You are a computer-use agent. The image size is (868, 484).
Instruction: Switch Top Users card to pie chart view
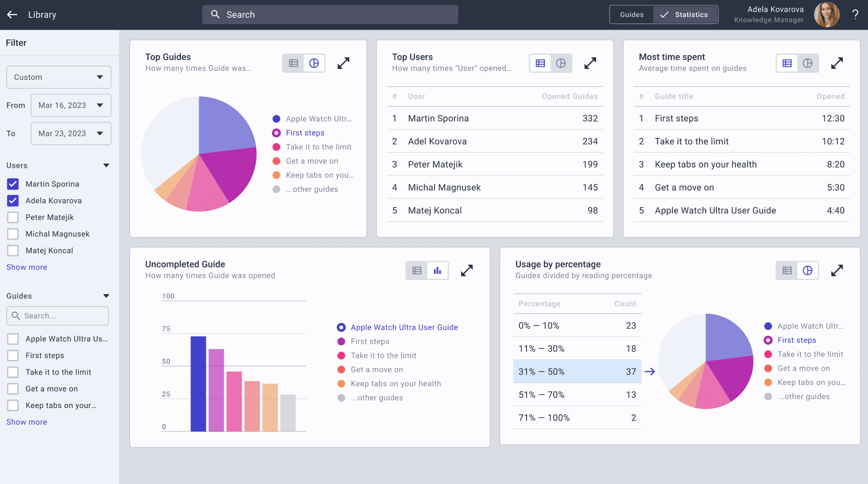[x=561, y=63]
